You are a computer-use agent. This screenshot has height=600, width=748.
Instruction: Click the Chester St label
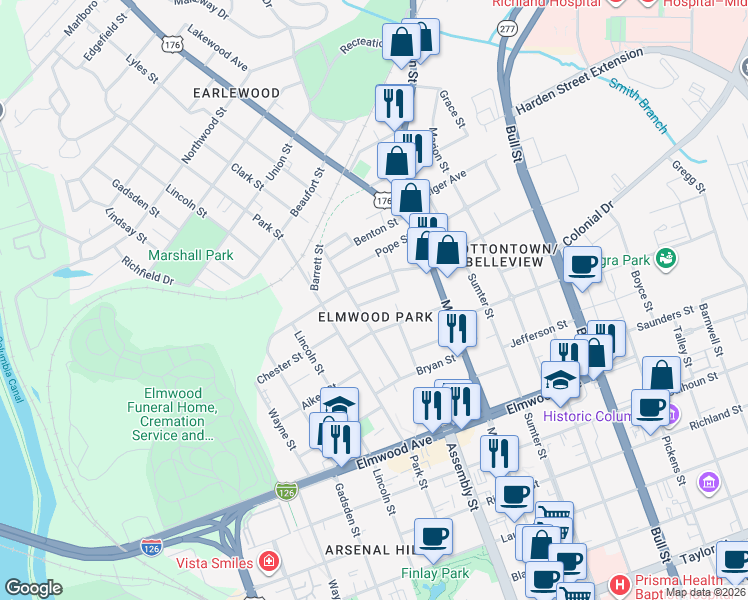coord(280,368)
